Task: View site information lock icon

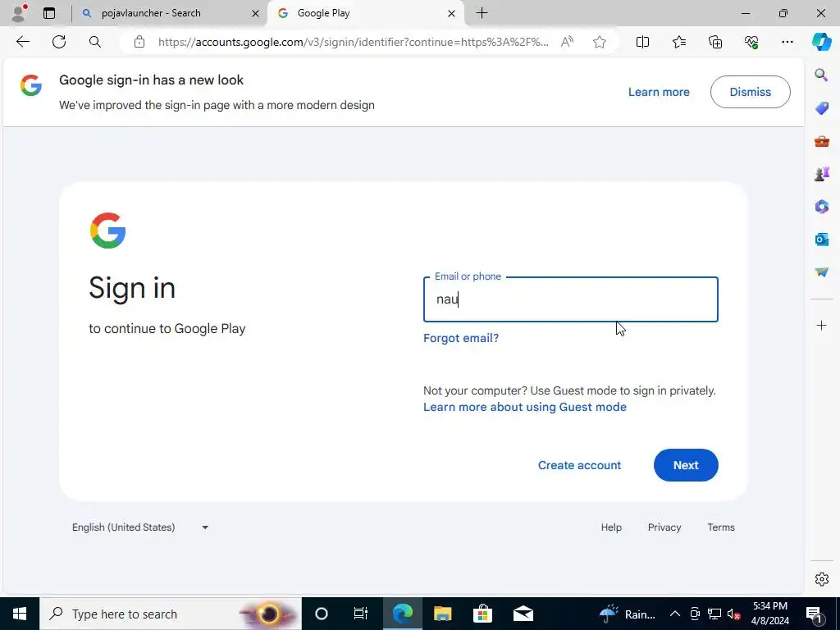Action: pos(139,42)
